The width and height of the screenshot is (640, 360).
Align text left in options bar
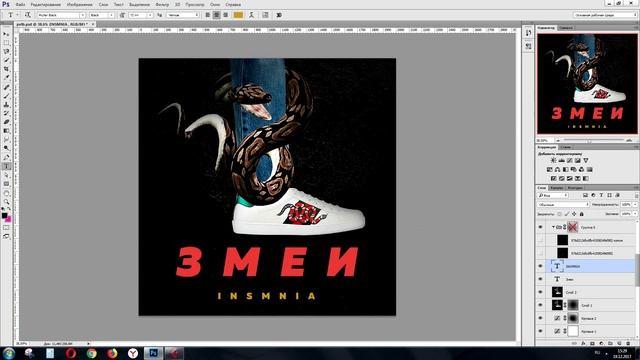tap(208, 15)
